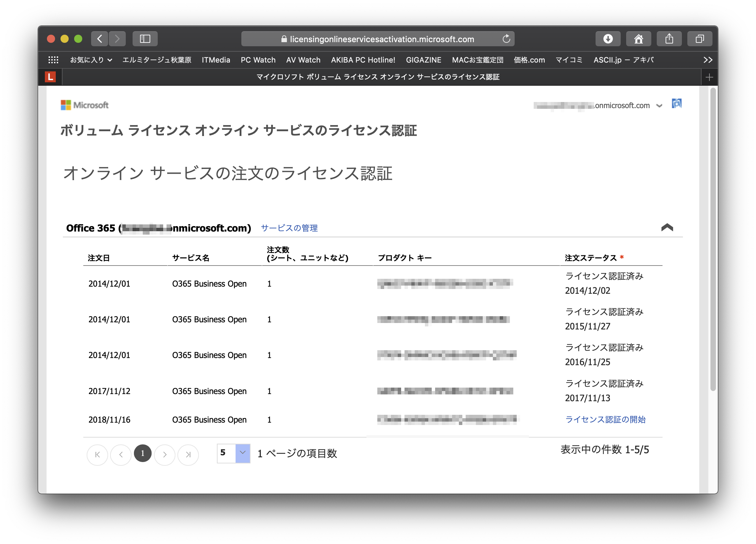Viewport: 756px width, 544px height.
Task: Open the 価格.com bookmark
Action: 529,60
